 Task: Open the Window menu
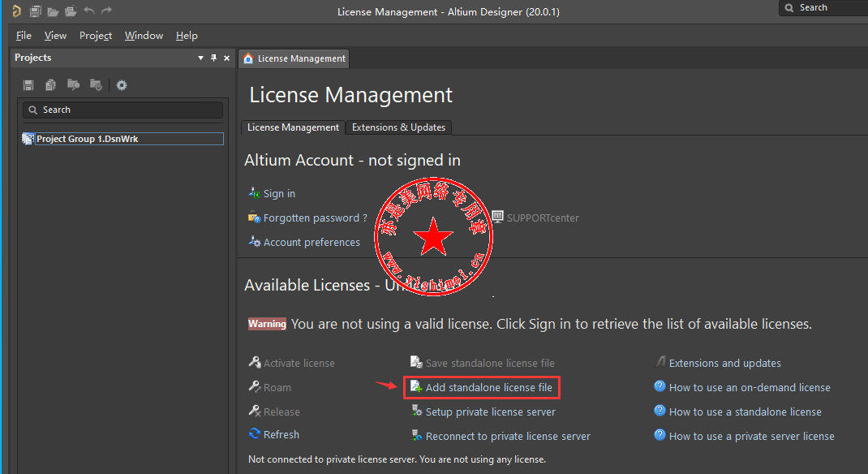click(x=144, y=36)
